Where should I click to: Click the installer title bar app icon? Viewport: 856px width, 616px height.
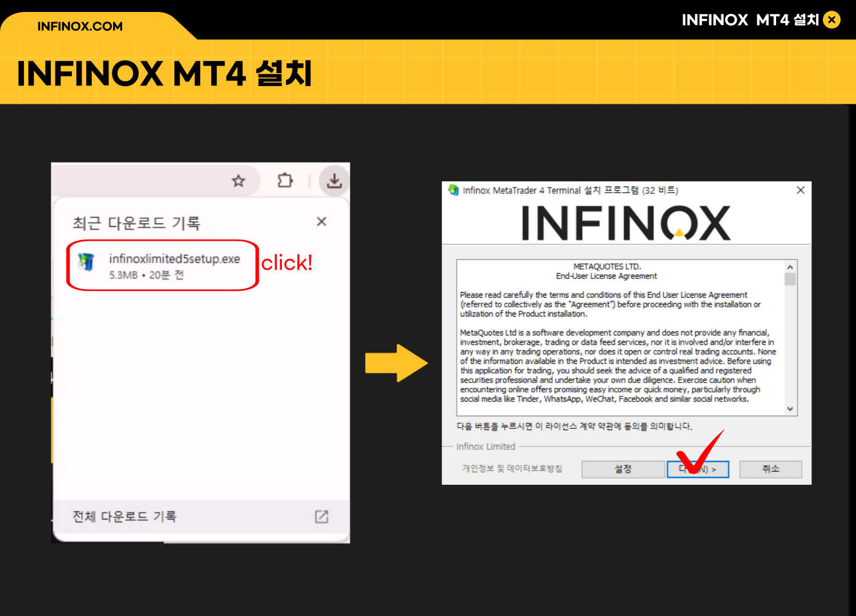pos(453,190)
